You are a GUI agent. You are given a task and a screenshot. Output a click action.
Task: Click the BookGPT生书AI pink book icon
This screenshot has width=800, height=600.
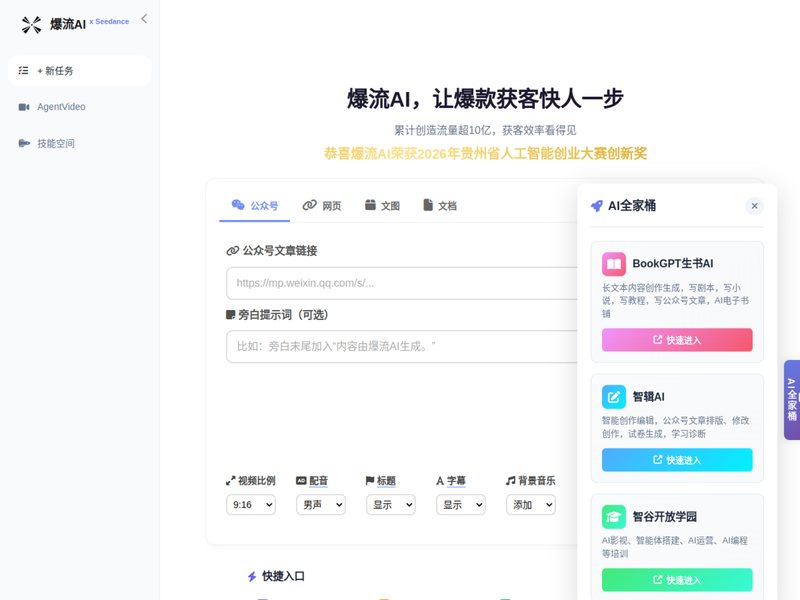(614, 264)
